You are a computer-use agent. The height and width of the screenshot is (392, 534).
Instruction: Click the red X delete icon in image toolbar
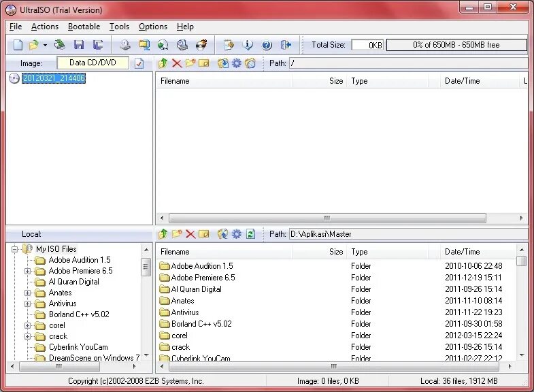coord(177,63)
